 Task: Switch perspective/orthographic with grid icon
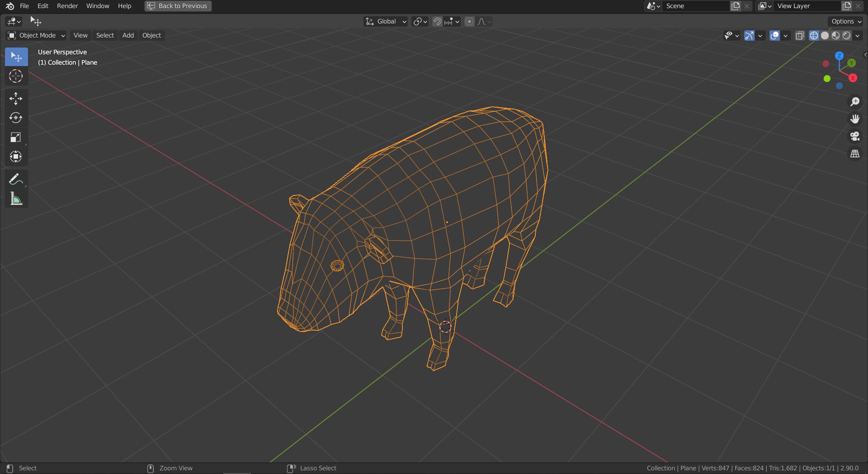tap(854, 154)
